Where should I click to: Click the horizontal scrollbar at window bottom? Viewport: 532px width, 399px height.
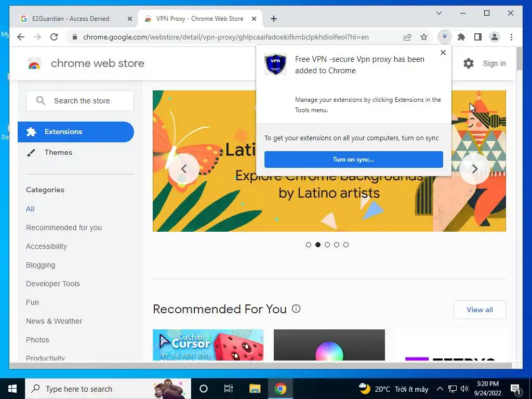coord(261,365)
